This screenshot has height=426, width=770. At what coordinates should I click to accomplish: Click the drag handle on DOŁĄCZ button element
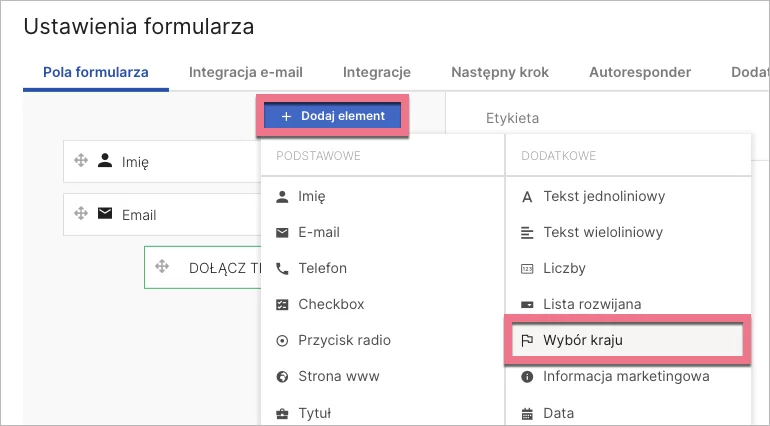pyautogui.click(x=162, y=268)
